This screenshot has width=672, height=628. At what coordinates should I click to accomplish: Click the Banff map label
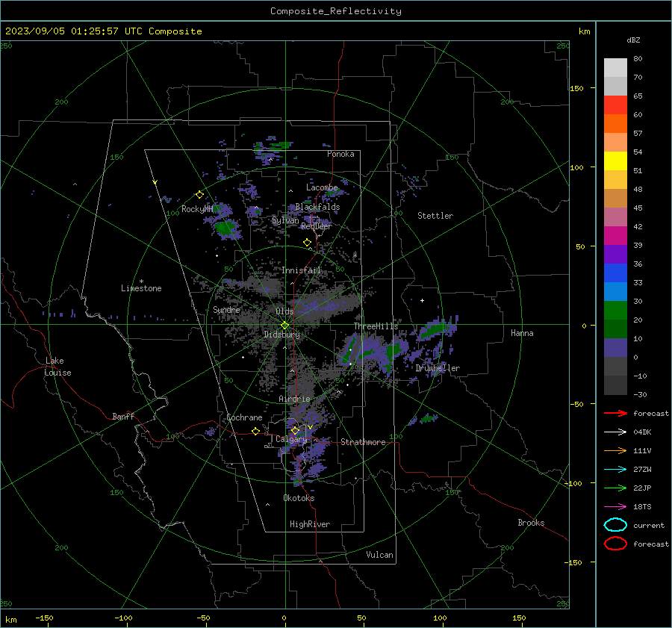click(123, 416)
